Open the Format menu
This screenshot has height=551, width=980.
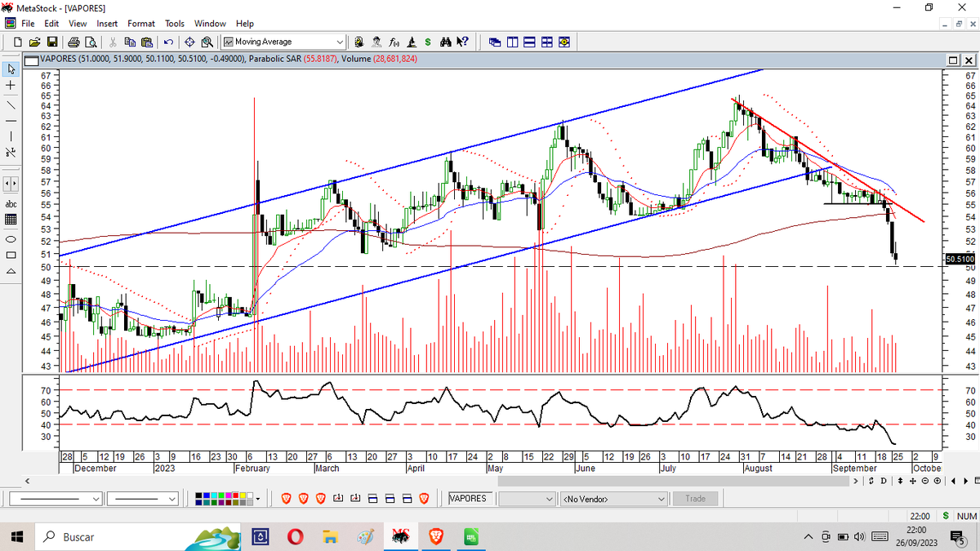coord(141,24)
